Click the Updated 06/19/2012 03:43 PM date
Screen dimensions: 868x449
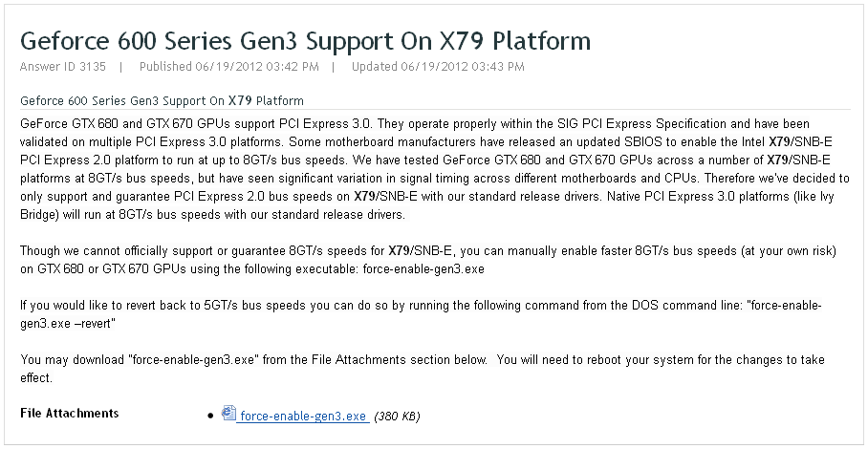click(x=438, y=67)
